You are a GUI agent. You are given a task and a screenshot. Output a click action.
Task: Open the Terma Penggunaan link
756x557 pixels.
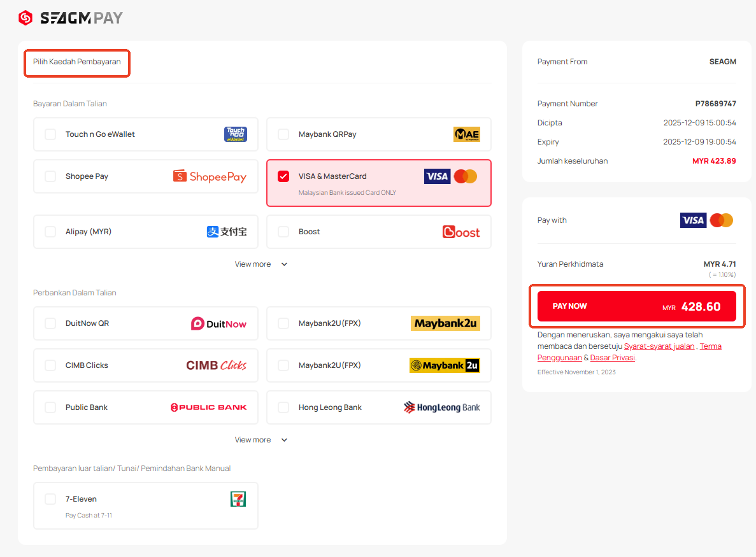coord(710,346)
